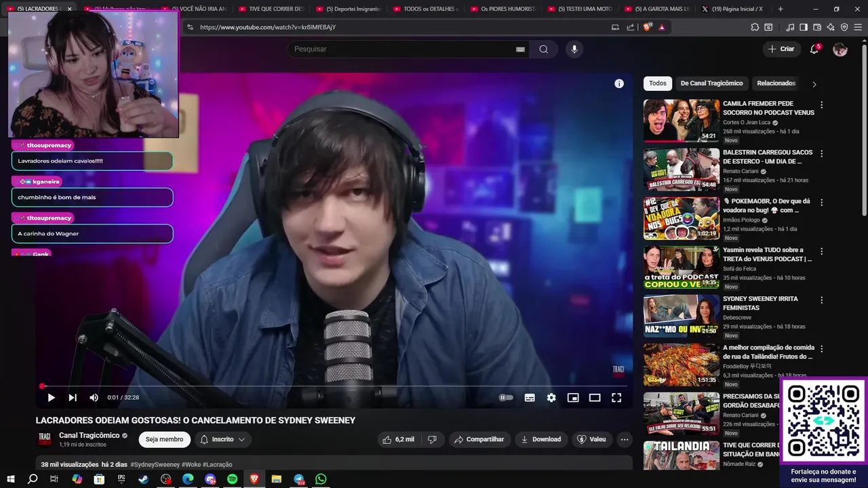Open video settings gear
The image size is (868, 488).
click(551, 398)
